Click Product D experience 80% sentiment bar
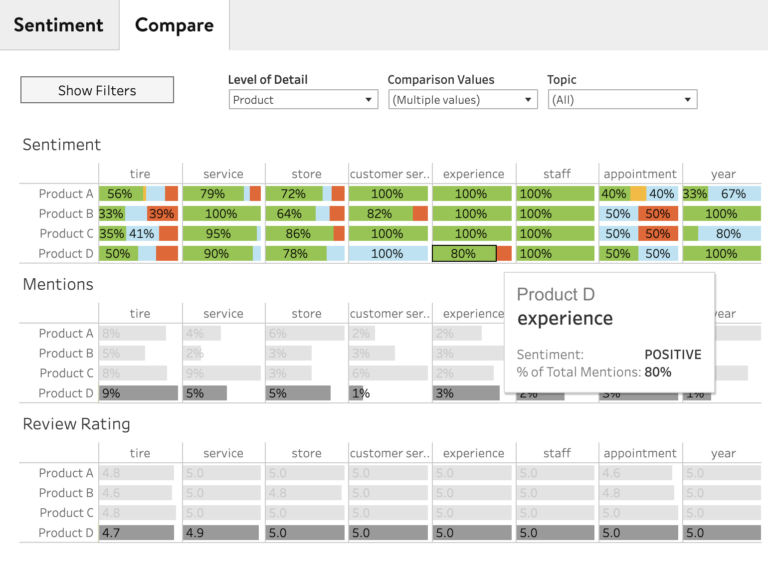The width and height of the screenshot is (768, 567). click(x=464, y=254)
